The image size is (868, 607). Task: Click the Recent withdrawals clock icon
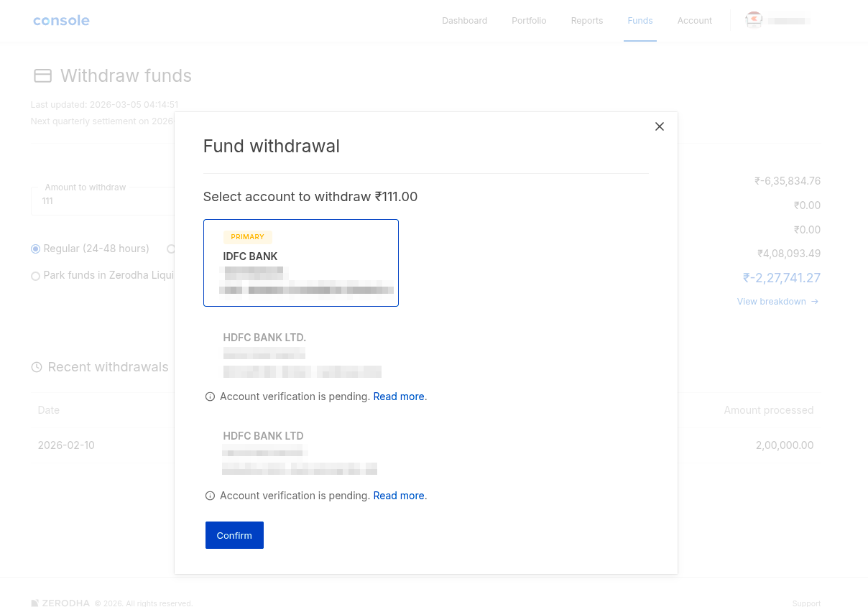[37, 367]
